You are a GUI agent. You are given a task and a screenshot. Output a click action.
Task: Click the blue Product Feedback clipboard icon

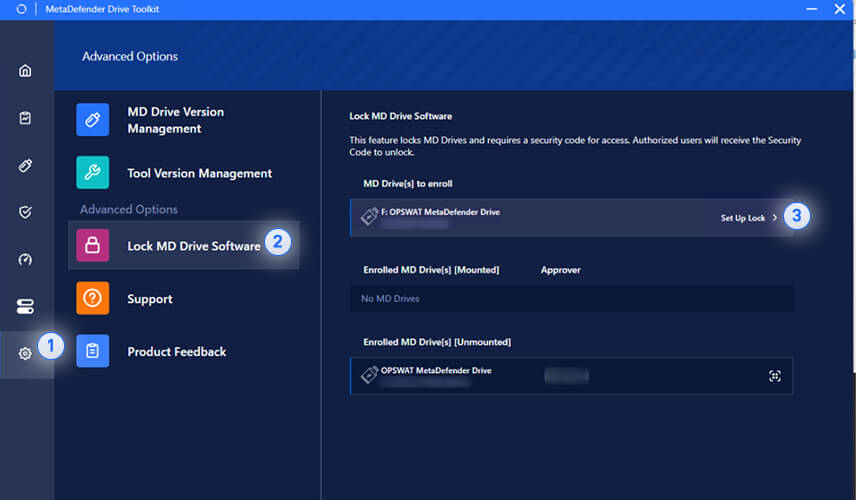[x=93, y=351]
